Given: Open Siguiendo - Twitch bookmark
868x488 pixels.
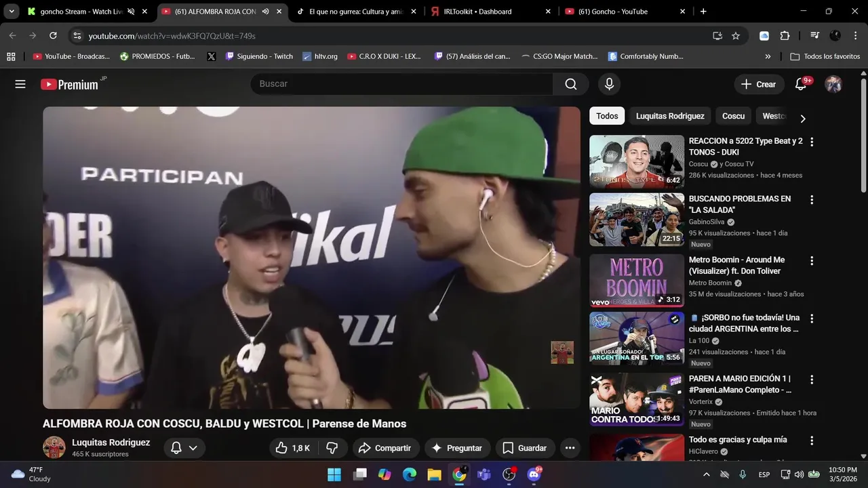Looking at the screenshot, I should (x=258, y=56).
